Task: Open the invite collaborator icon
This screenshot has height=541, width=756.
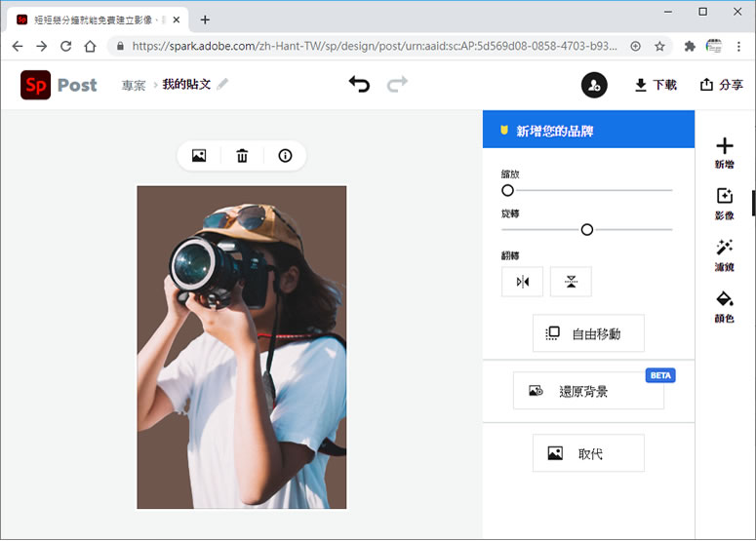Action: tap(594, 85)
